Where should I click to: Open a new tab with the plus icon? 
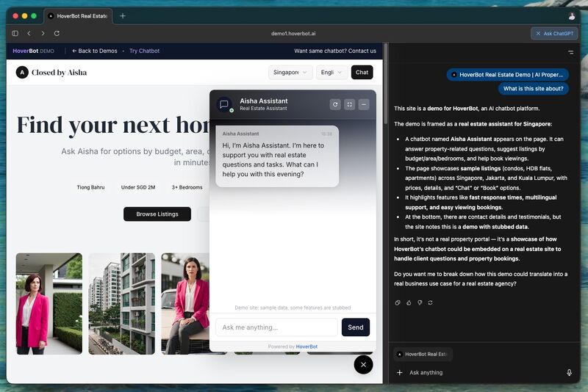(123, 15)
